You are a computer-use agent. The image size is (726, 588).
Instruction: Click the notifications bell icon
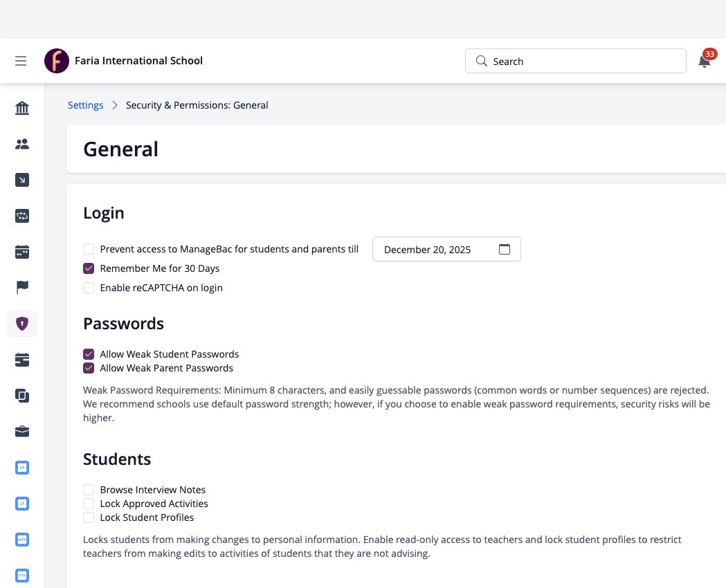[x=705, y=62]
